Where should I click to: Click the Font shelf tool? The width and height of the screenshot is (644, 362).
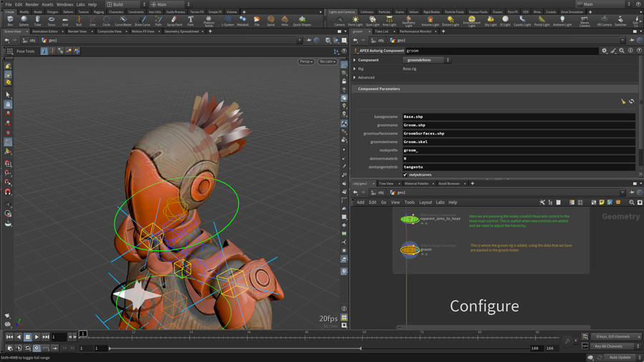[x=190, y=21]
